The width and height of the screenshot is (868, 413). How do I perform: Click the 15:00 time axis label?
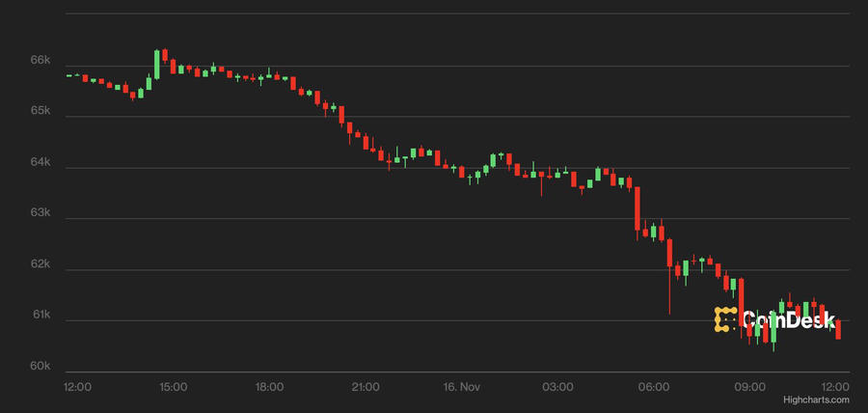(x=173, y=387)
